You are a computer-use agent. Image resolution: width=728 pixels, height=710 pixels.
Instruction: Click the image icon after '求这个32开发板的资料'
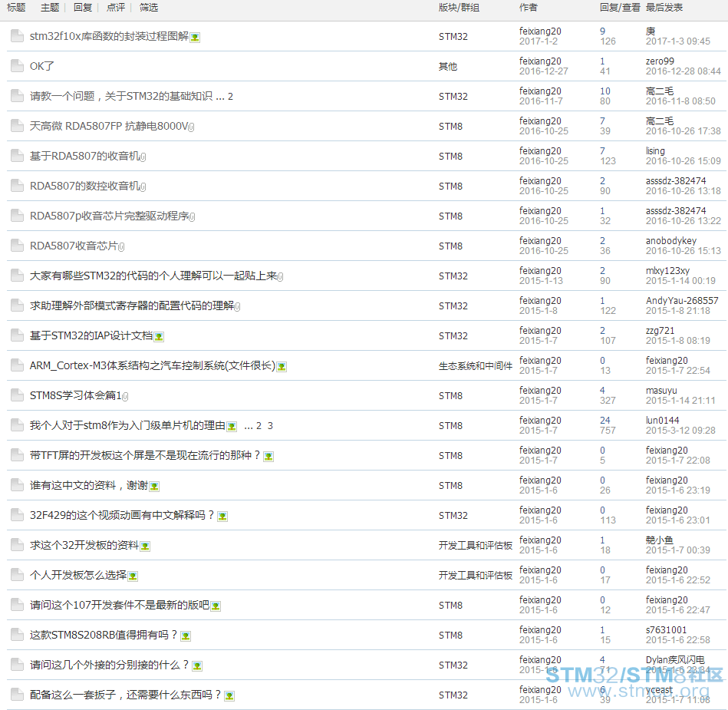tap(145, 547)
